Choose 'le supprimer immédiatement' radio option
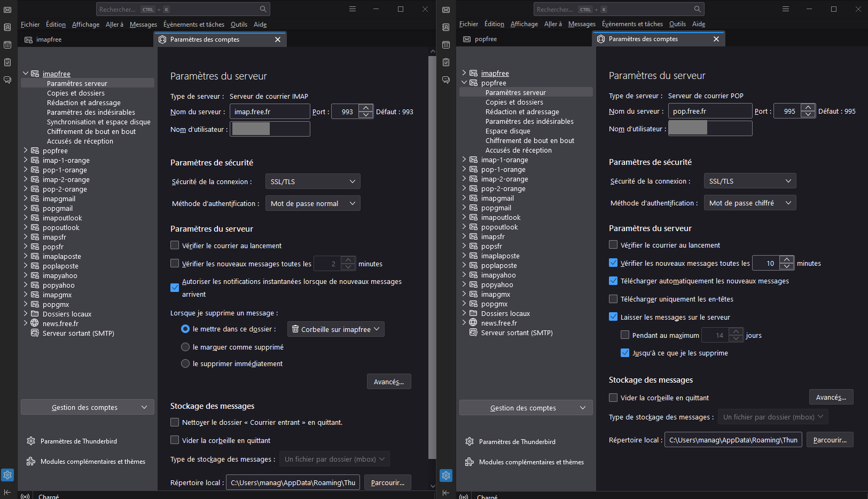Image resolution: width=868 pixels, height=499 pixels. pos(185,363)
